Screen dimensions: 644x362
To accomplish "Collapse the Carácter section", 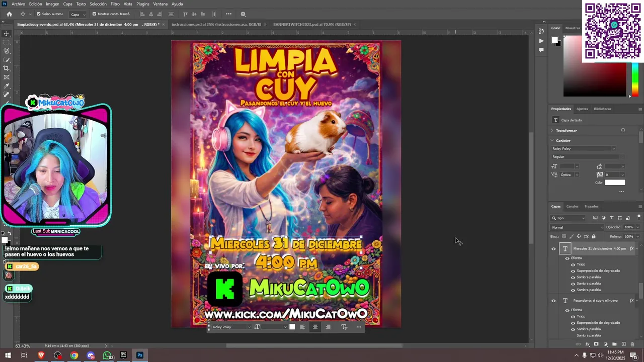I will pos(552,141).
